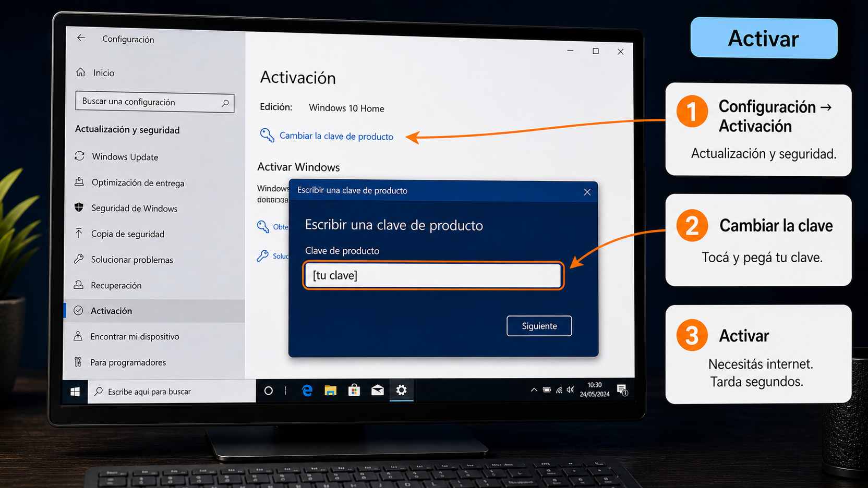This screenshot has width=868, height=488.
Task: Select the Windows Update refresh icon
Action: (x=79, y=156)
